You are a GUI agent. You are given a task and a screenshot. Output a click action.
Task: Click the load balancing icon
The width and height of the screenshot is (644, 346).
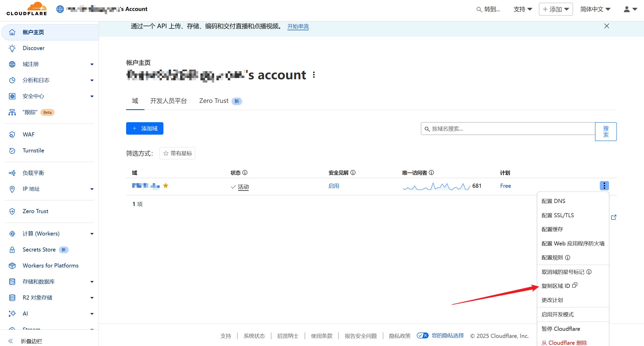point(12,173)
